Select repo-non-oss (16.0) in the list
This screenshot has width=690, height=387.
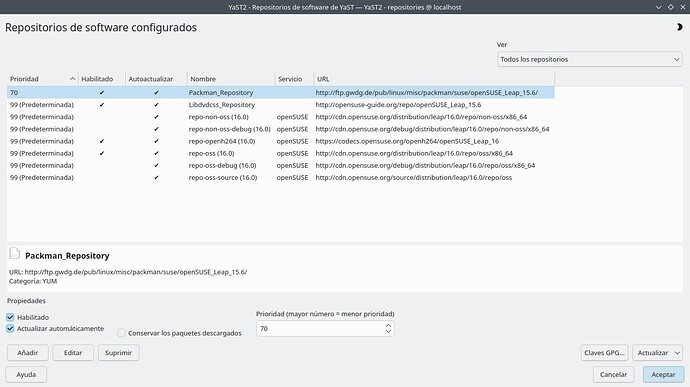click(218, 117)
